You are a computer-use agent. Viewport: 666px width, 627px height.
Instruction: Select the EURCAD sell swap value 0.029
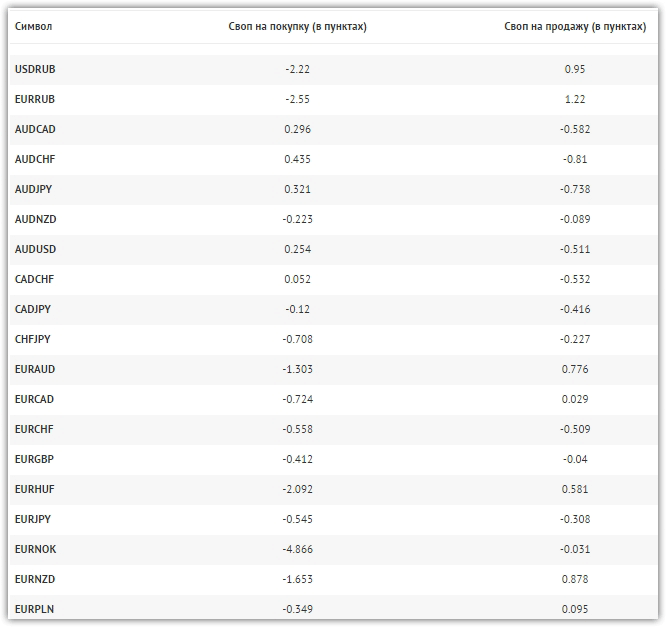pyautogui.click(x=574, y=399)
